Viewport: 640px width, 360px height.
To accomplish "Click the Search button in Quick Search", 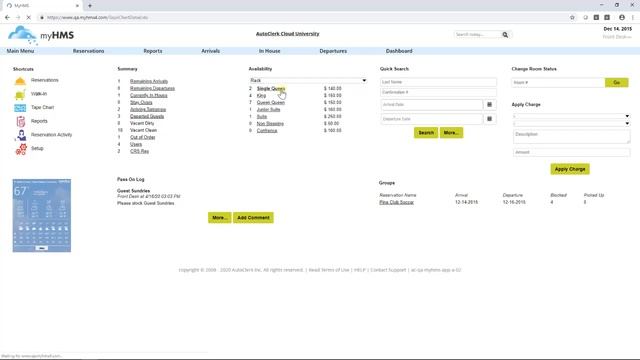I will [x=426, y=133].
